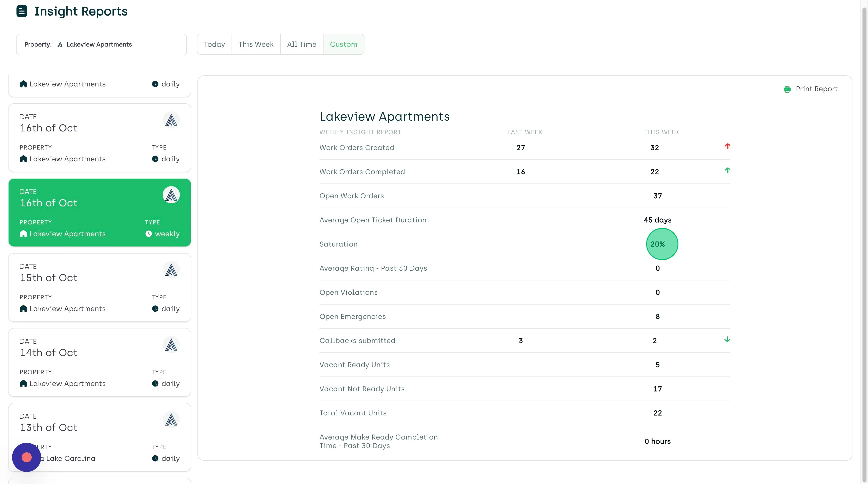The width and height of the screenshot is (868, 484).
Task: Click the clock icon next to weekly
Action: coord(149,233)
